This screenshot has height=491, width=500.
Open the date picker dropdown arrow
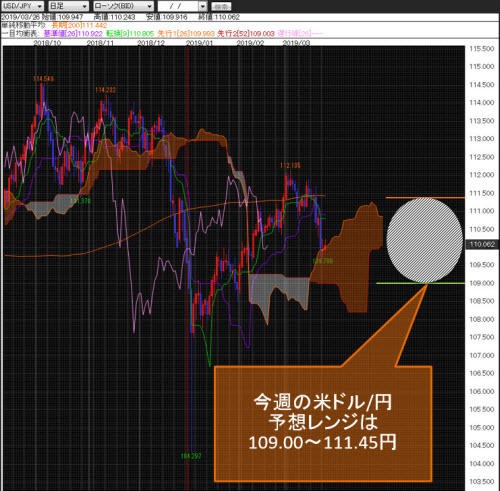[203, 6]
